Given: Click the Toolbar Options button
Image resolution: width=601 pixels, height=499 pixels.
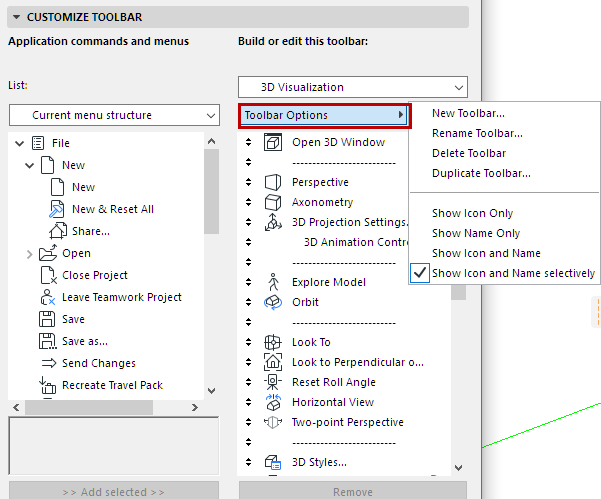Looking at the screenshot, I should click(324, 115).
